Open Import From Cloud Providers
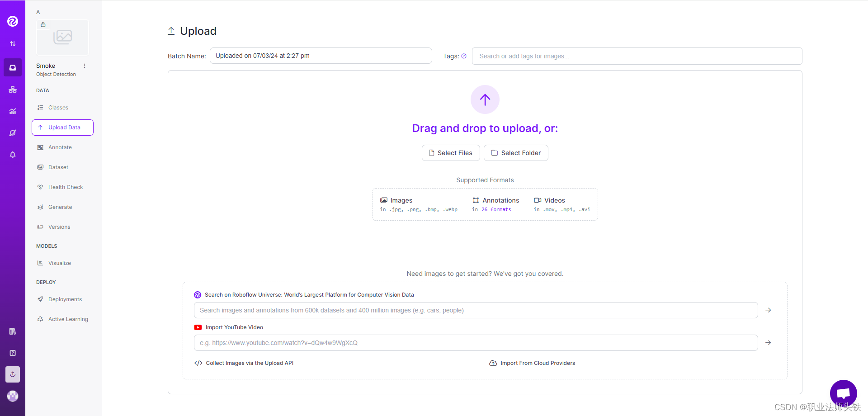Viewport: 868px width, 416px height. pyautogui.click(x=538, y=363)
